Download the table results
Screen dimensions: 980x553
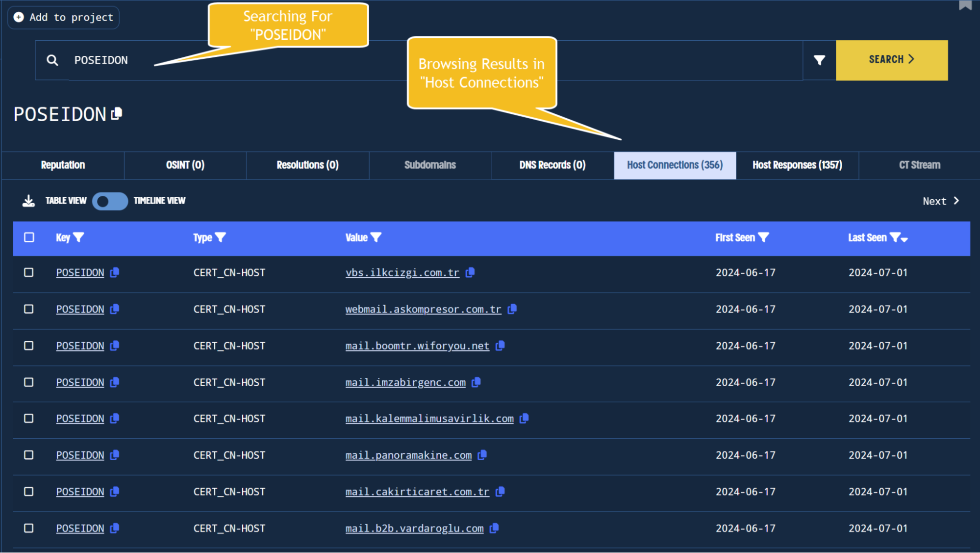point(29,201)
